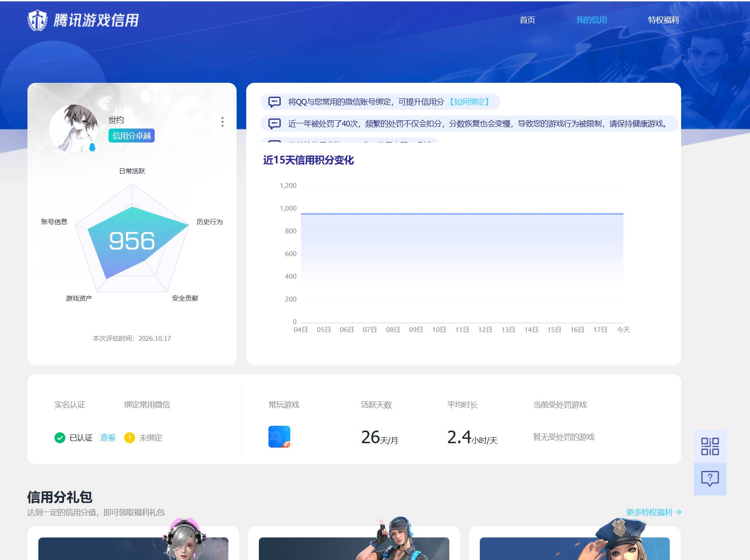Open the frequently played game icon
Viewport: 750px width, 560px height.
coord(279,437)
